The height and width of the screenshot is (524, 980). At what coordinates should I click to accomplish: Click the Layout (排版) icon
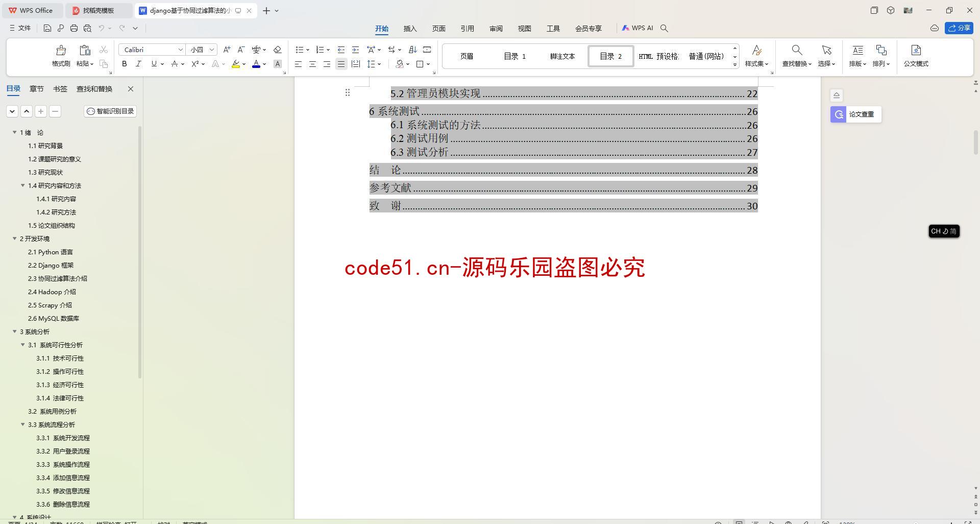857,50
